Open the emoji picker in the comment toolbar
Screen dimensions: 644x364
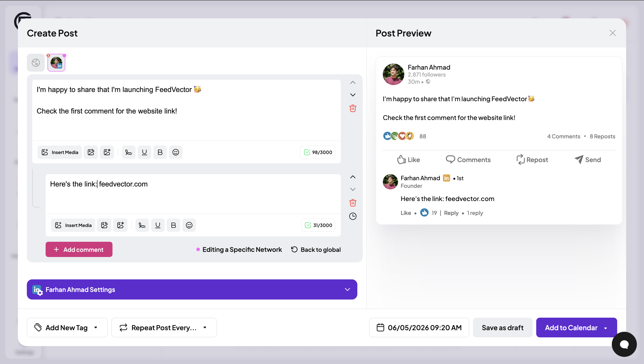(189, 225)
